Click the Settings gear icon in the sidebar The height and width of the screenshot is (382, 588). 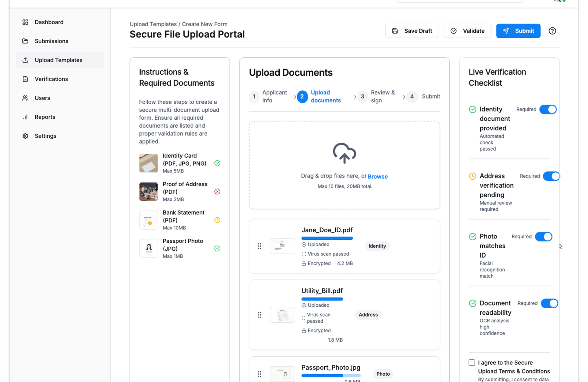(x=25, y=136)
